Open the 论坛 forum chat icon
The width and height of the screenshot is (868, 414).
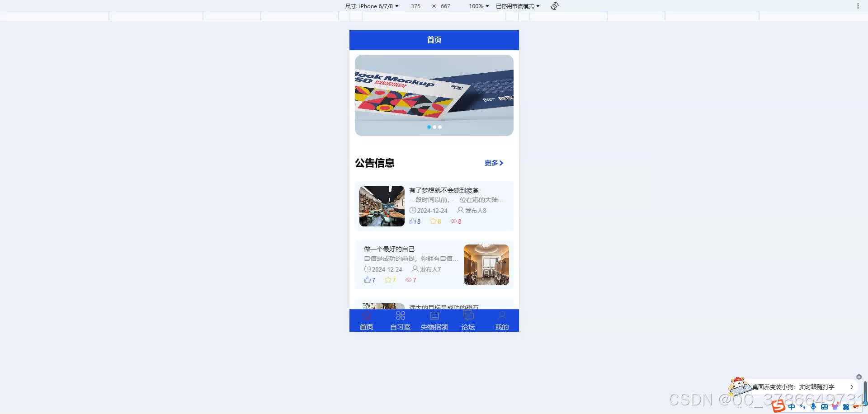tap(468, 315)
